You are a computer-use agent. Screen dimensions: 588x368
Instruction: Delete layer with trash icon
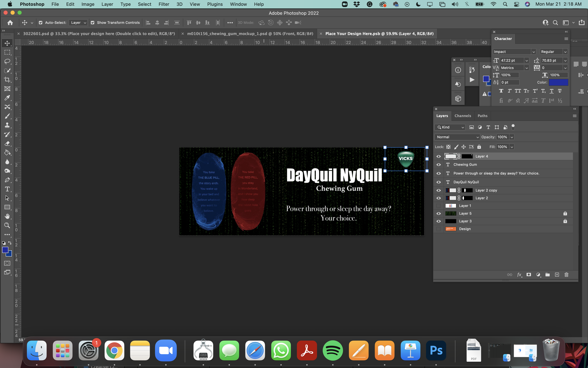pyautogui.click(x=566, y=275)
